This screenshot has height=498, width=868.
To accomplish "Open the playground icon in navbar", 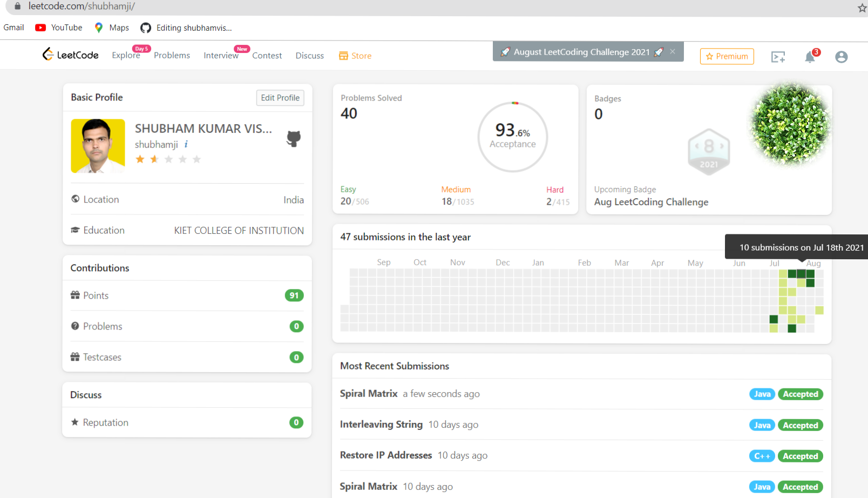I will pyautogui.click(x=778, y=57).
